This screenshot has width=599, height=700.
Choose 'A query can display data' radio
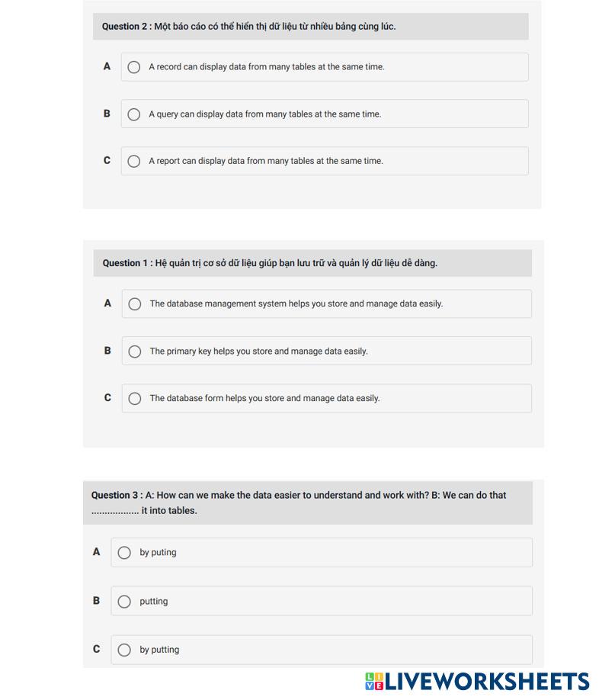pos(134,114)
